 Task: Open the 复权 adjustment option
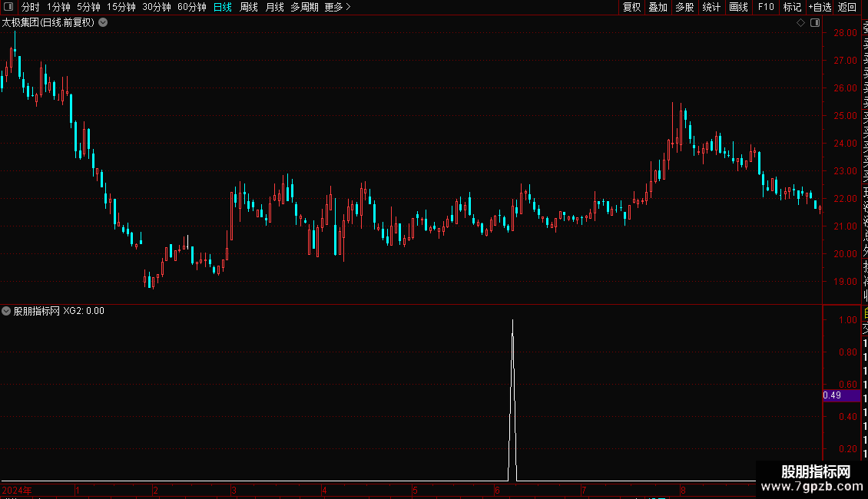631,7
